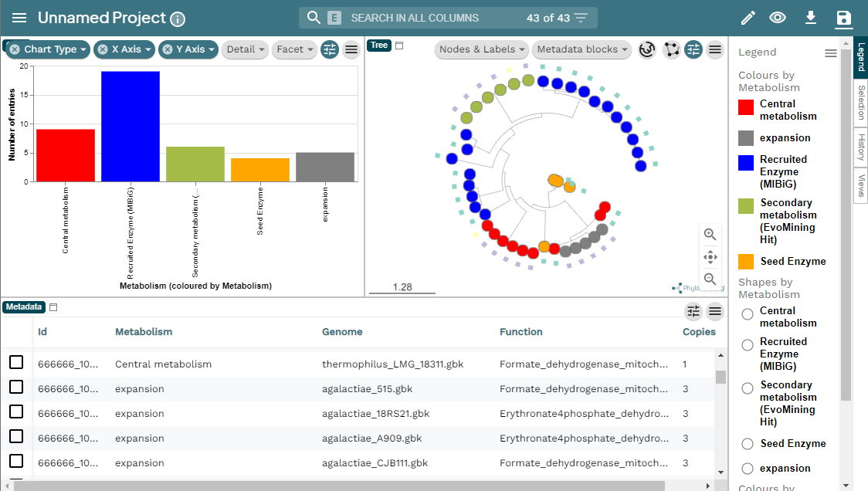868x491 pixels.
Task: Save the project with the save icon
Action: (843, 16)
